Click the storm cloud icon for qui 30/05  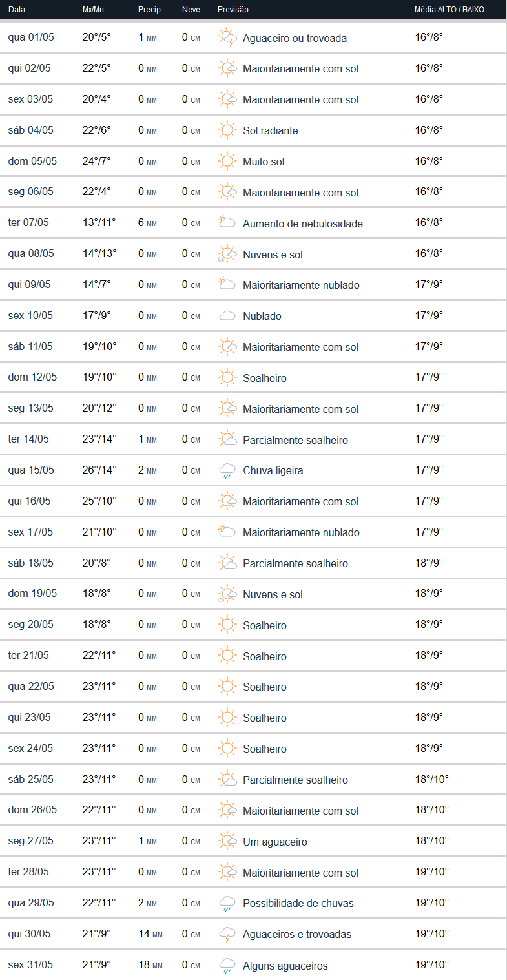227,934
